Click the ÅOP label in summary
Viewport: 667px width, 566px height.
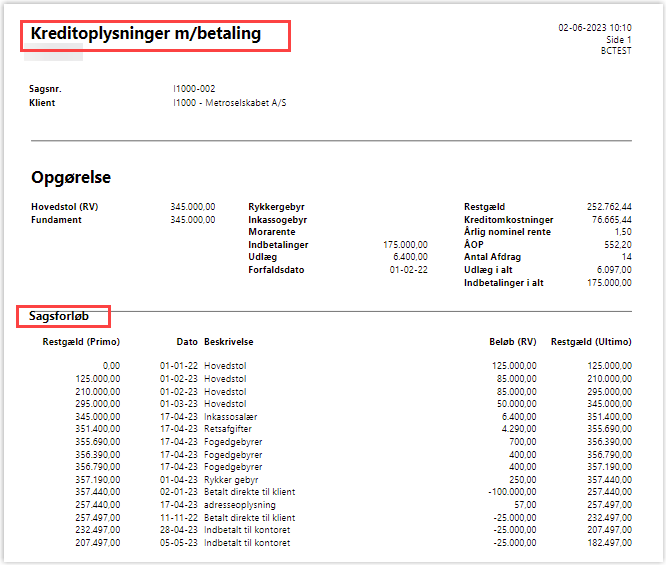tap(476, 244)
